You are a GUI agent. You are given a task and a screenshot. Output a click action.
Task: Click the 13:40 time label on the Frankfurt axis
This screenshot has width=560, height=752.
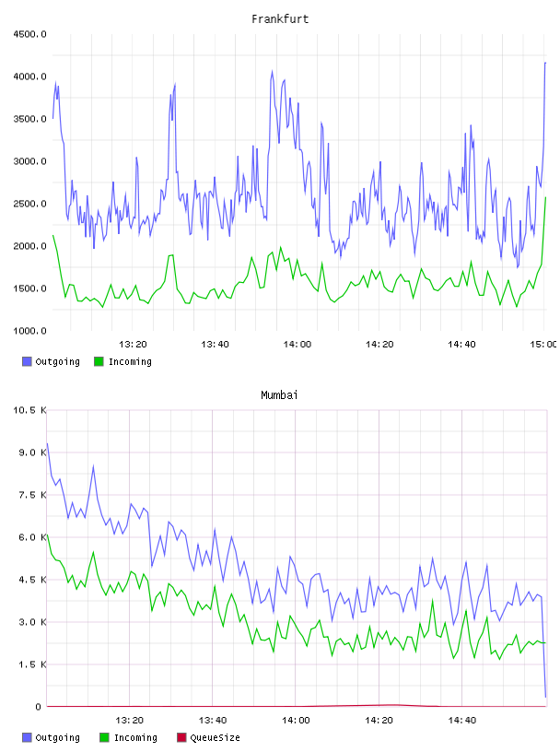tap(215, 345)
